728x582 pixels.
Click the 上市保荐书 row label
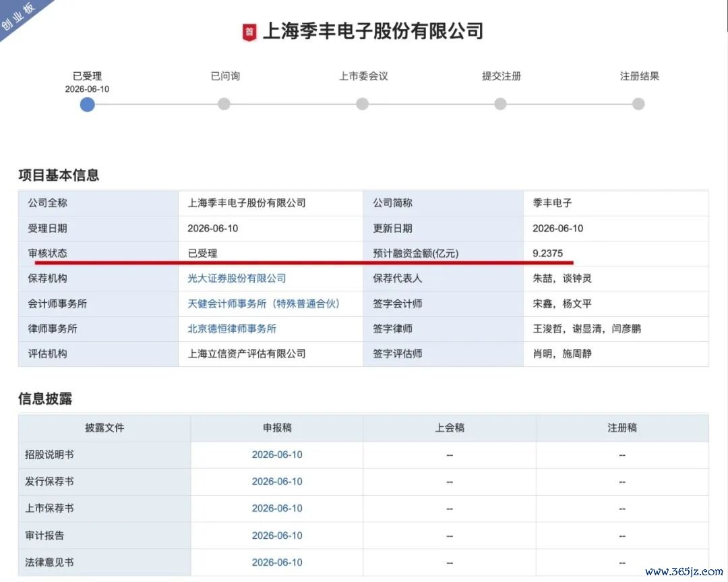coord(49,508)
